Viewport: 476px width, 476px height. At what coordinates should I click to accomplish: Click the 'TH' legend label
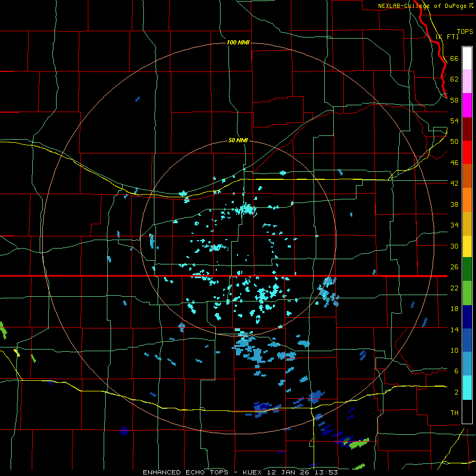(454, 413)
